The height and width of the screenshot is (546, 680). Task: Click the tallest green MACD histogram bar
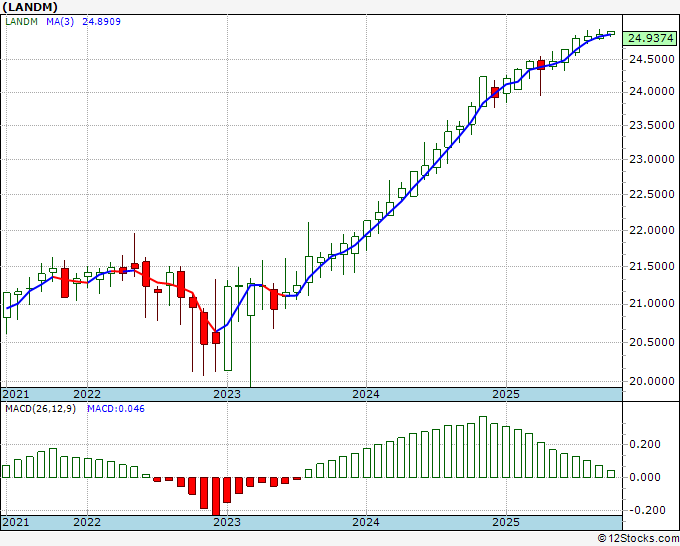pos(483,447)
